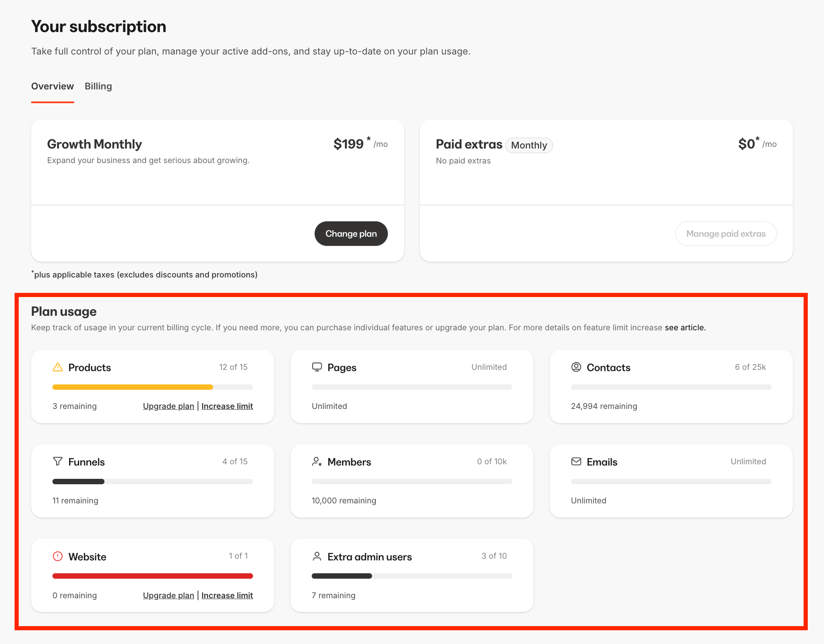Select the Overview tab
The width and height of the screenshot is (824, 644).
(52, 86)
